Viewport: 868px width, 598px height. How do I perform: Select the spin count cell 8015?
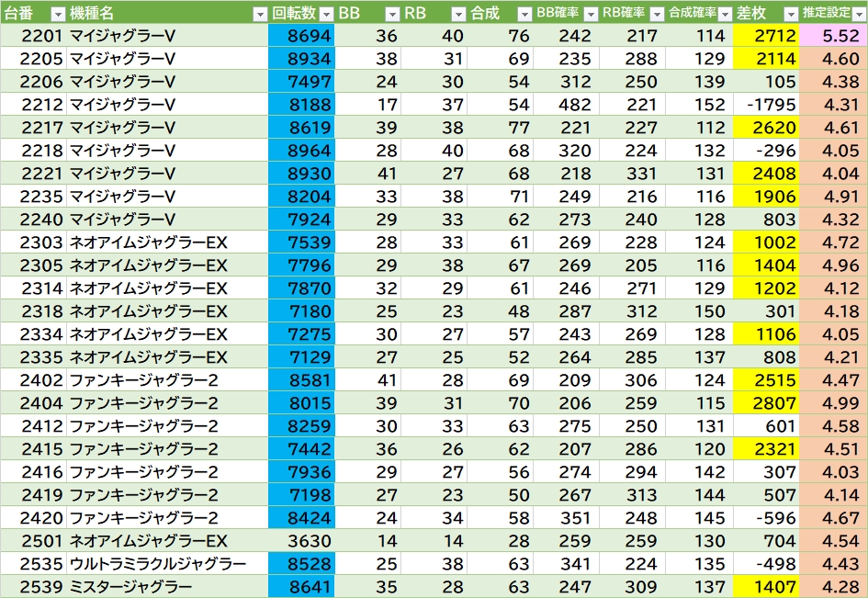301,403
